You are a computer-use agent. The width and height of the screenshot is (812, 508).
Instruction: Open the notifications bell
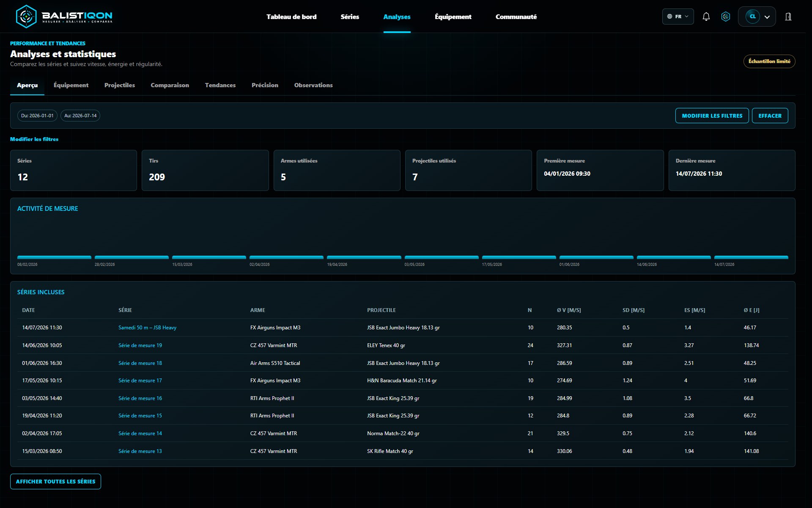click(706, 17)
